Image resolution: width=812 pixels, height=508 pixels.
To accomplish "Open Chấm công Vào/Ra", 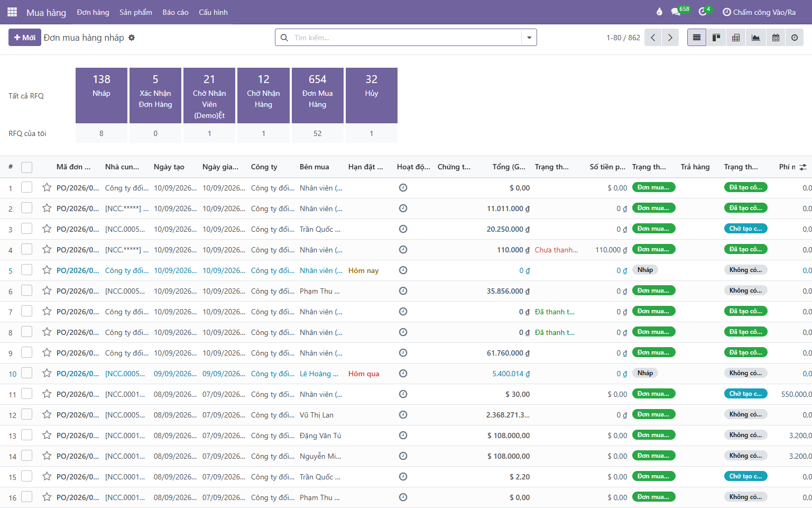I will coord(759,12).
